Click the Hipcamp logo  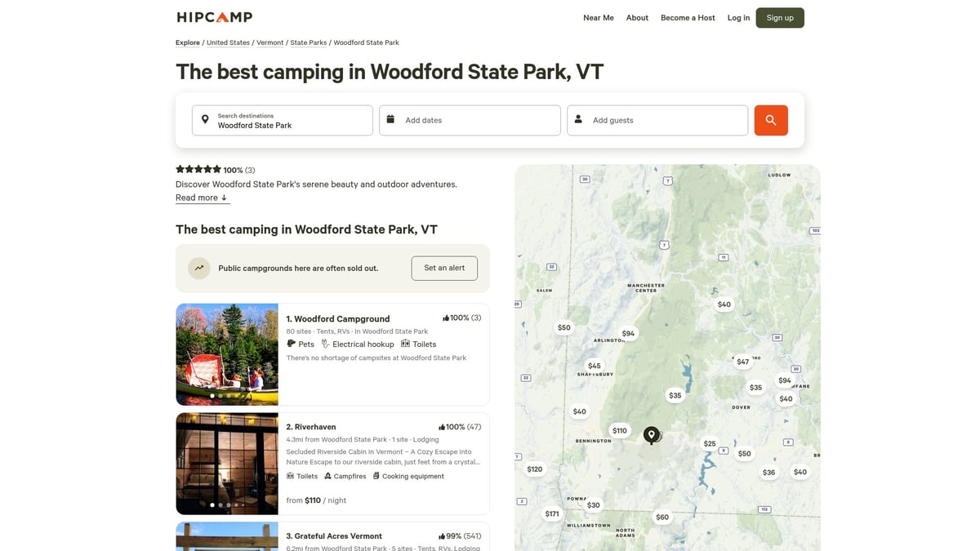tap(213, 16)
